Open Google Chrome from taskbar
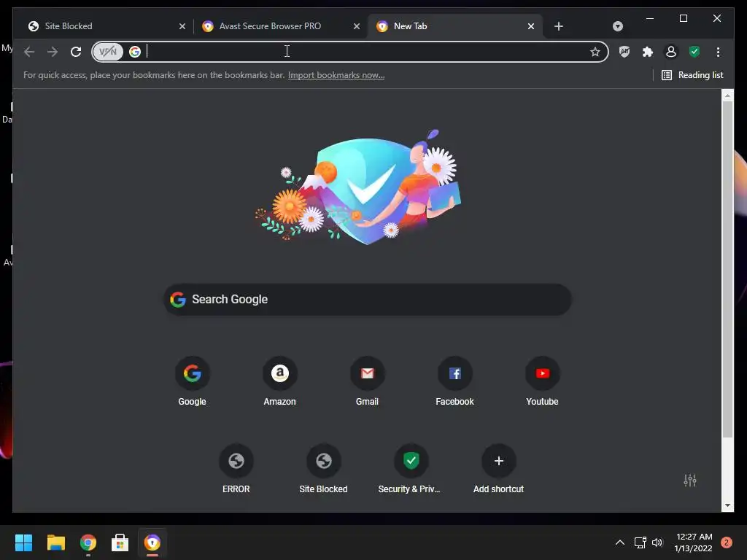The image size is (747, 560). pos(88,542)
